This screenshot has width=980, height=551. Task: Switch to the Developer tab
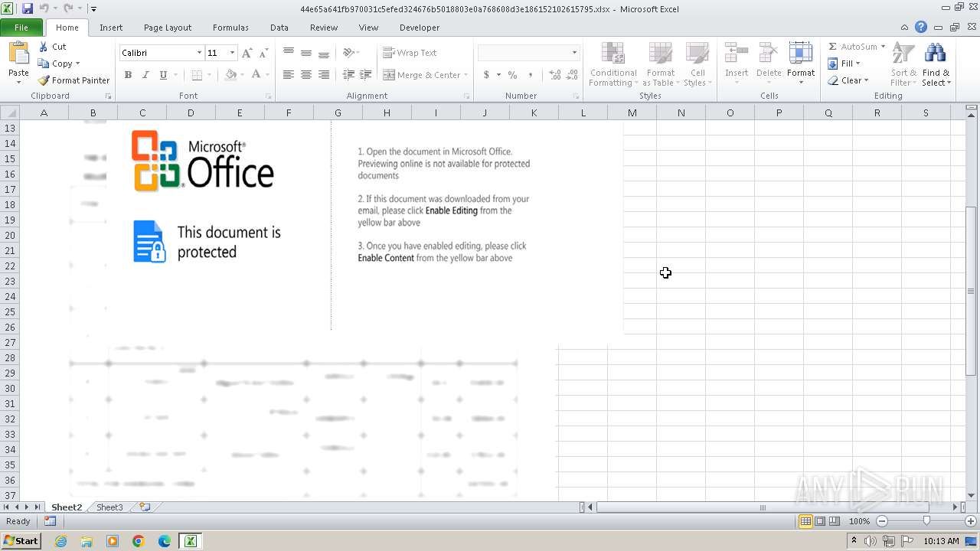click(420, 28)
